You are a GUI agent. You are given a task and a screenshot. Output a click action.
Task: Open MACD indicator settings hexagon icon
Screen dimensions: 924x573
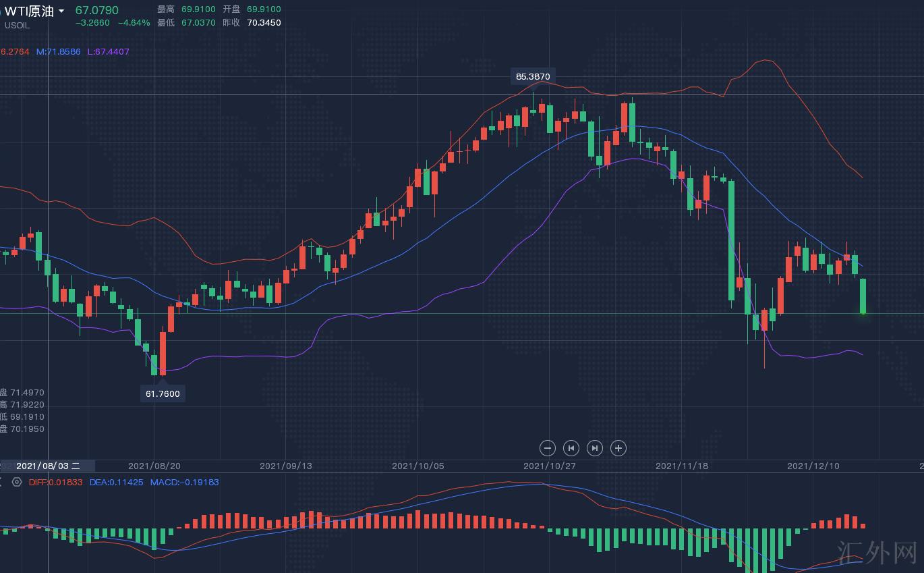(17, 482)
